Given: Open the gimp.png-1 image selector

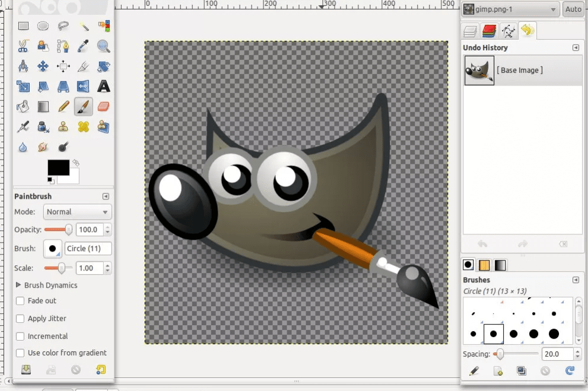Looking at the screenshot, I should point(509,9).
